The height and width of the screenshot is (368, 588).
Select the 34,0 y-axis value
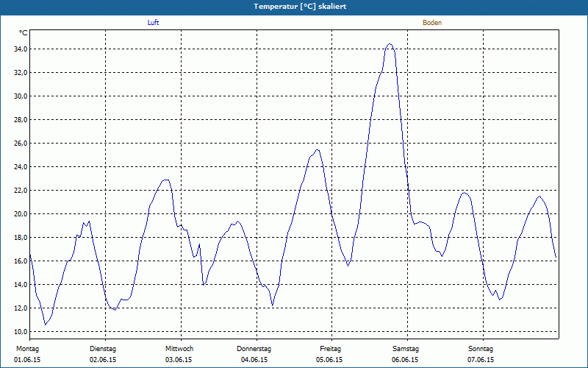[20, 49]
